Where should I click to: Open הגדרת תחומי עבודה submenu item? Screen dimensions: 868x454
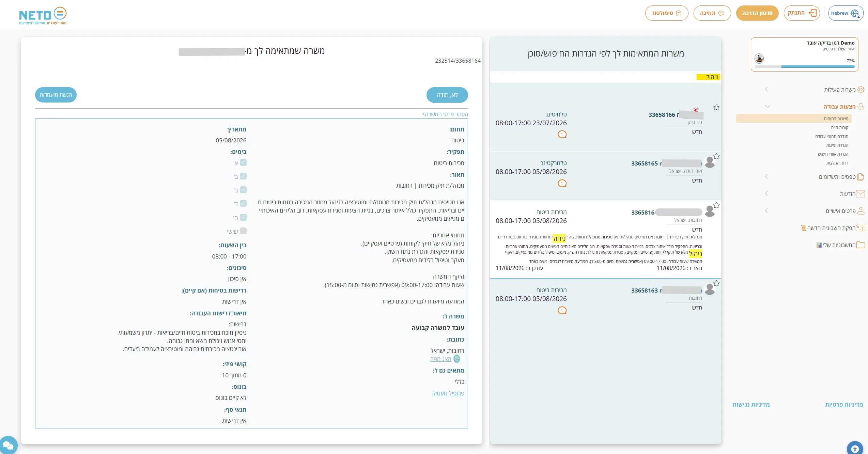(832, 136)
